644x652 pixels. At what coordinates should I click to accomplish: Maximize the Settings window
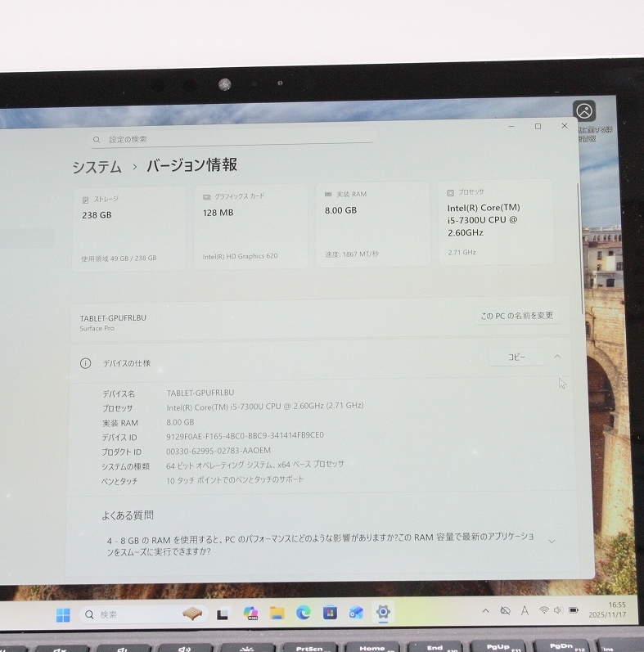(538, 126)
